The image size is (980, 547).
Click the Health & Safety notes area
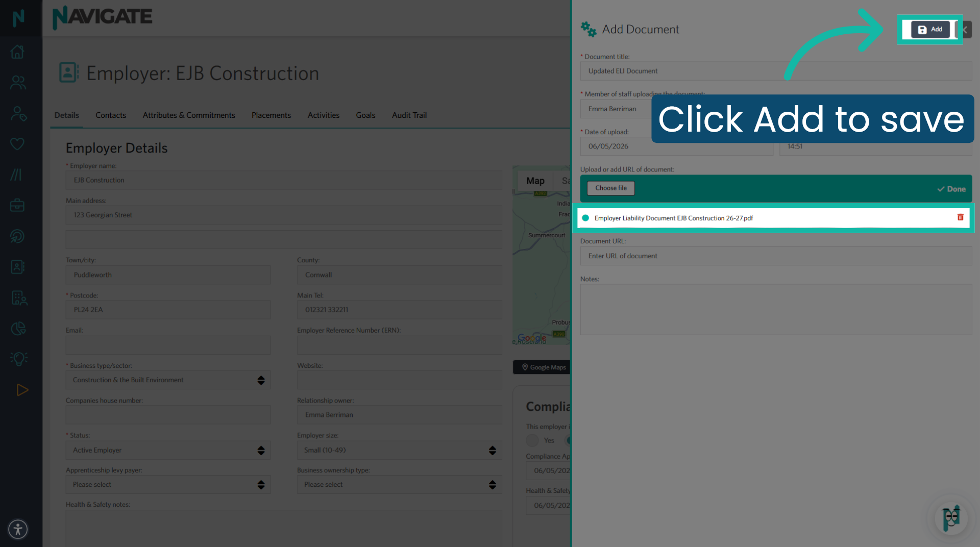284,528
